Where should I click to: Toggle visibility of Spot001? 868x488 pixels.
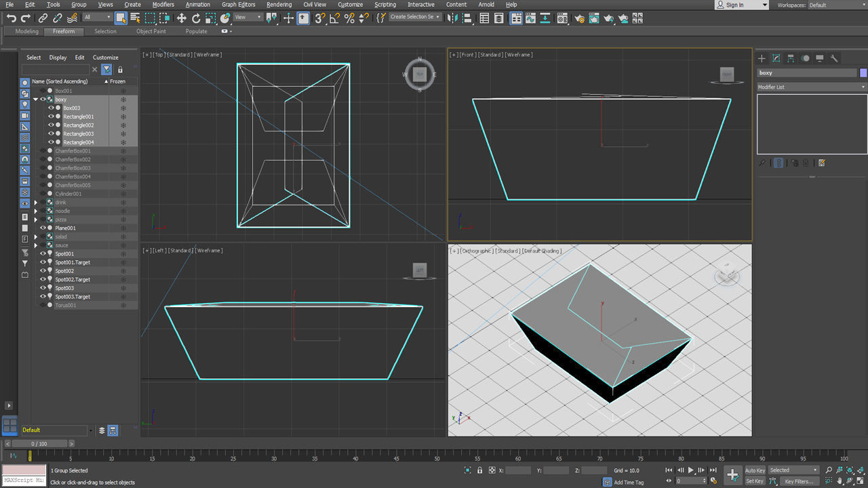43,253
